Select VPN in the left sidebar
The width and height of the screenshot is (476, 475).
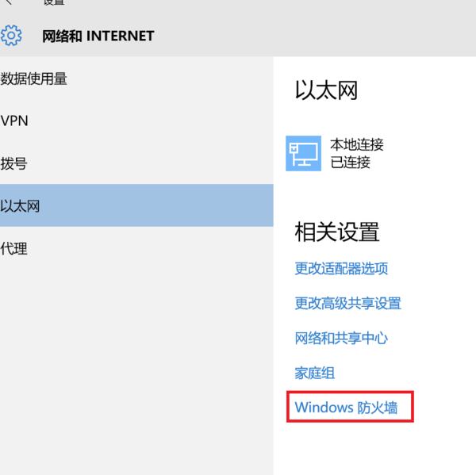[x=15, y=121]
